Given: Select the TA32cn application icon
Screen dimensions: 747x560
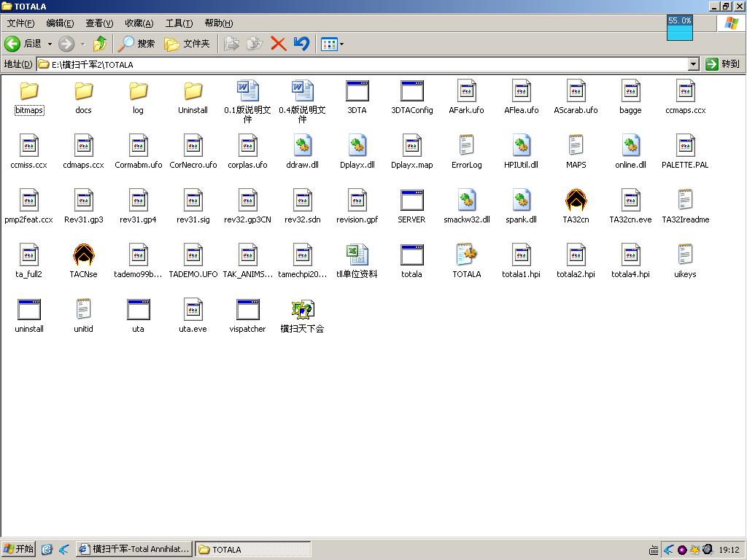Looking at the screenshot, I should click(576, 201).
